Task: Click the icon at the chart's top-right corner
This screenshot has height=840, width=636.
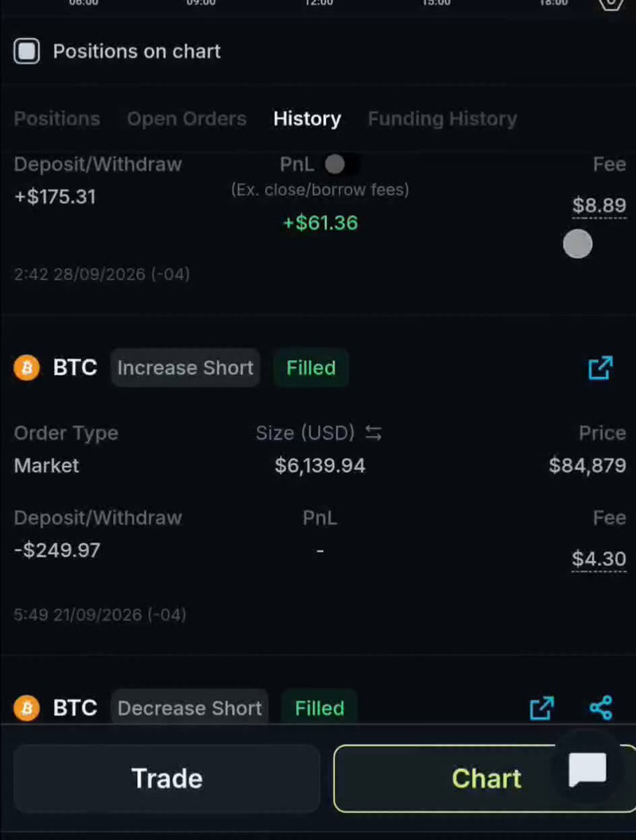Action: (x=611, y=4)
